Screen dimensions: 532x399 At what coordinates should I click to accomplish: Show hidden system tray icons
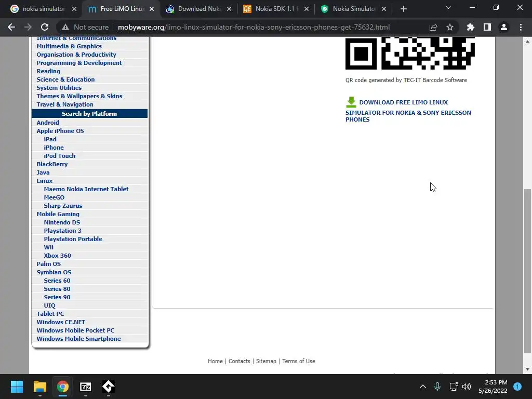pyautogui.click(x=423, y=387)
